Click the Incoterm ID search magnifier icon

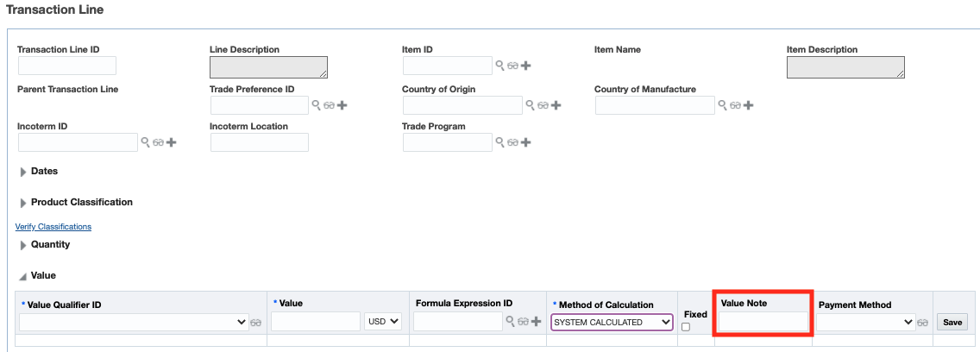point(146,142)
